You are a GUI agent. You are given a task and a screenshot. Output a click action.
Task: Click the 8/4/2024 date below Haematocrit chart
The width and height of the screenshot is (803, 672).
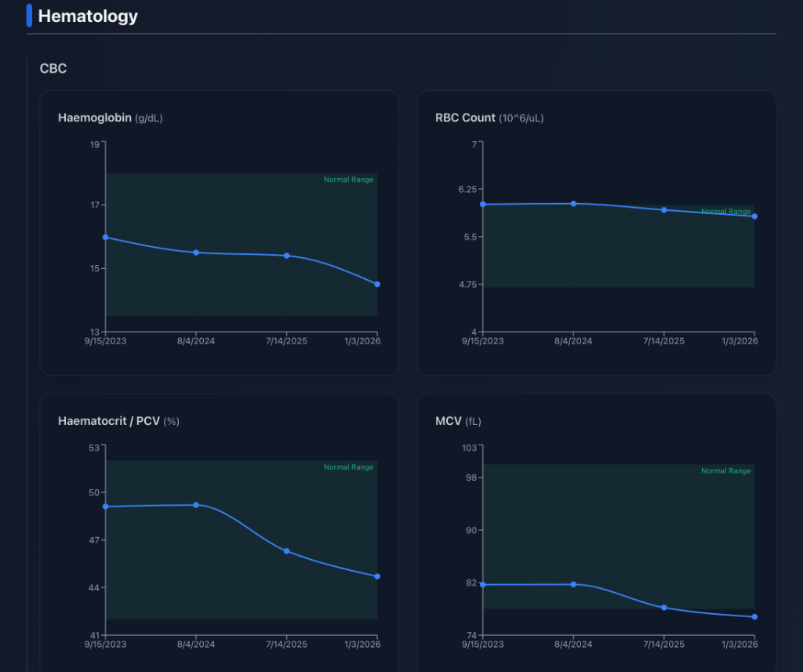[194, 644]
